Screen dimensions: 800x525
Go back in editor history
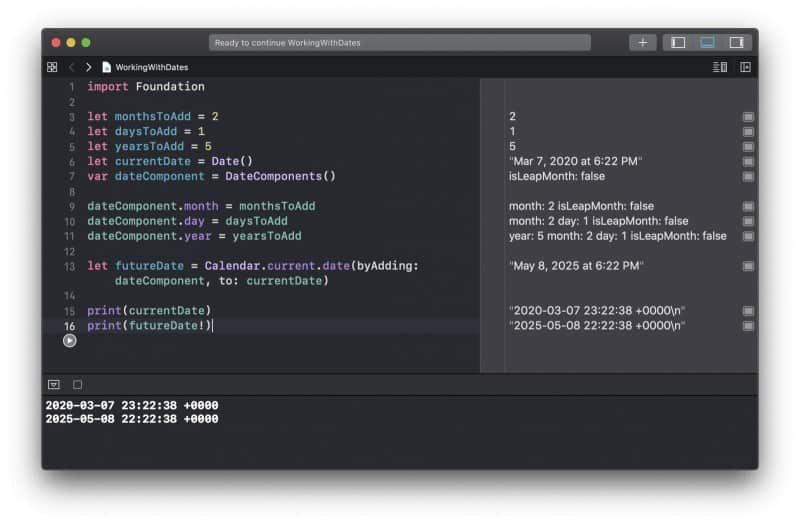click(x=71, y=67)
